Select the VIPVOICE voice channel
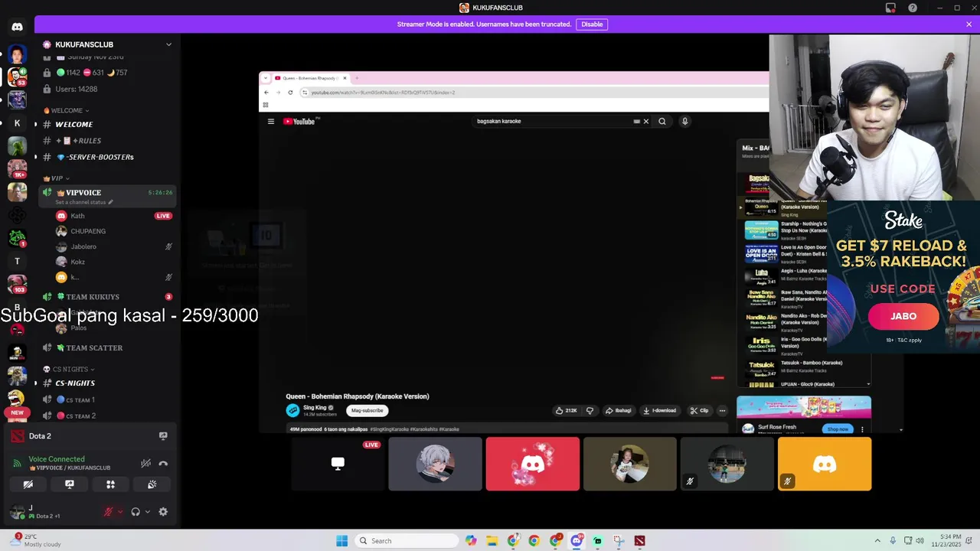Screen dimensions: 980x551 pyautogui.click(x=83, y=192)
